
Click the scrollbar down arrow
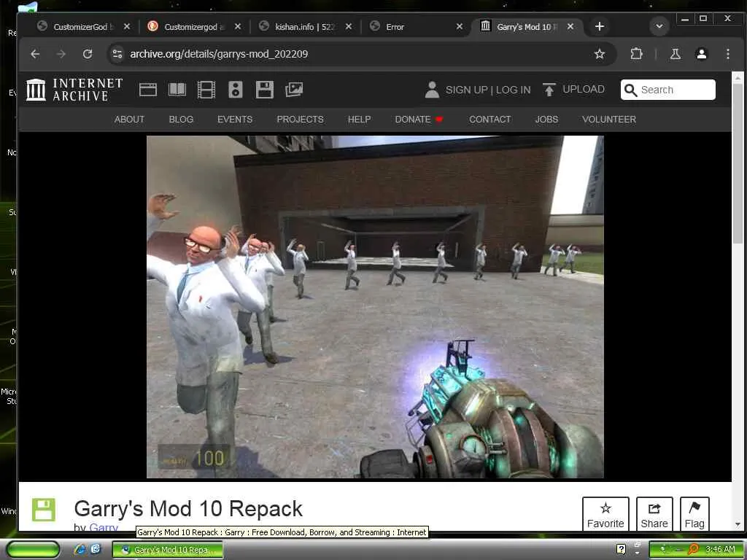pos(738,524)
